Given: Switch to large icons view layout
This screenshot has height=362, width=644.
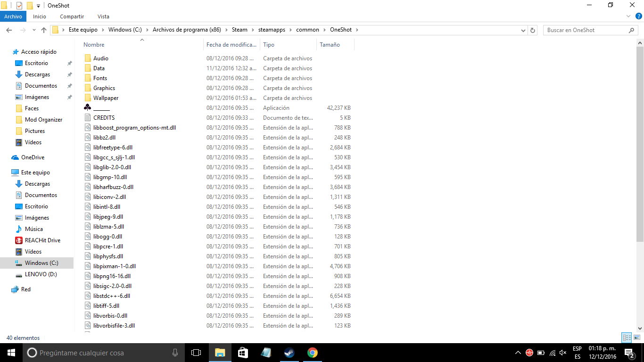Looking at the screenshot, I should click(636, 337).
